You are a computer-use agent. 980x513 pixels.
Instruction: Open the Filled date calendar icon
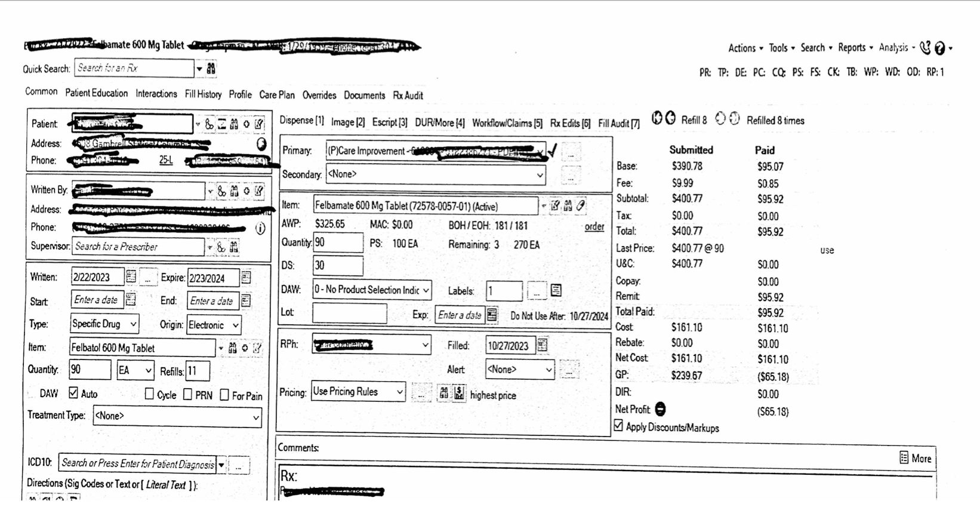click(x=542, y=345)
